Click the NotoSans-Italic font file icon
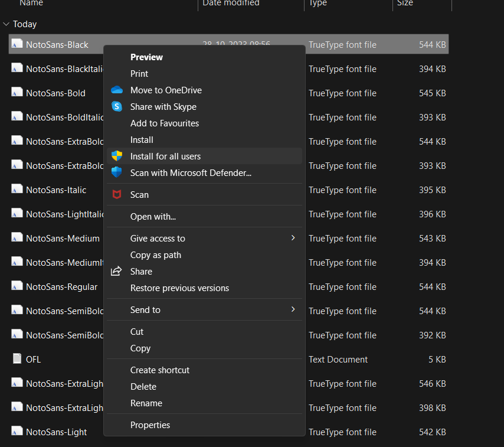Screen dimensions: 504x447 point(17,190)
